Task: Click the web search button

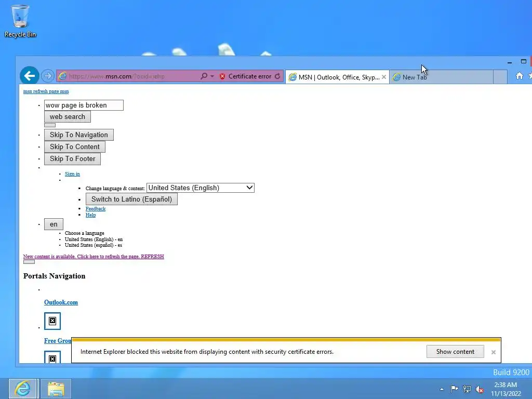Action: (x=68, y=117)
